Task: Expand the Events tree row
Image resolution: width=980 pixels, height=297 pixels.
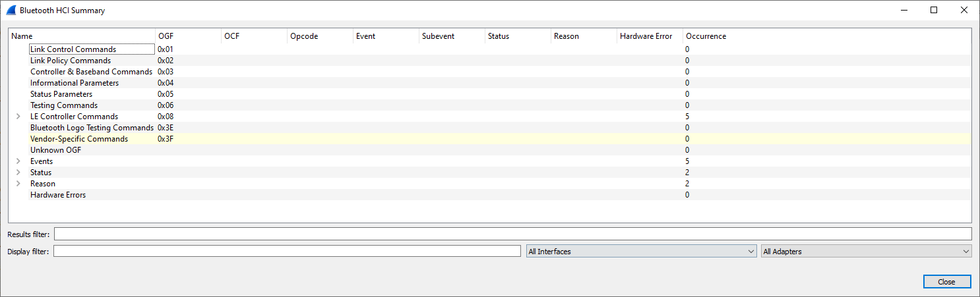Action: pyautogui.click(x=18, y=161)
